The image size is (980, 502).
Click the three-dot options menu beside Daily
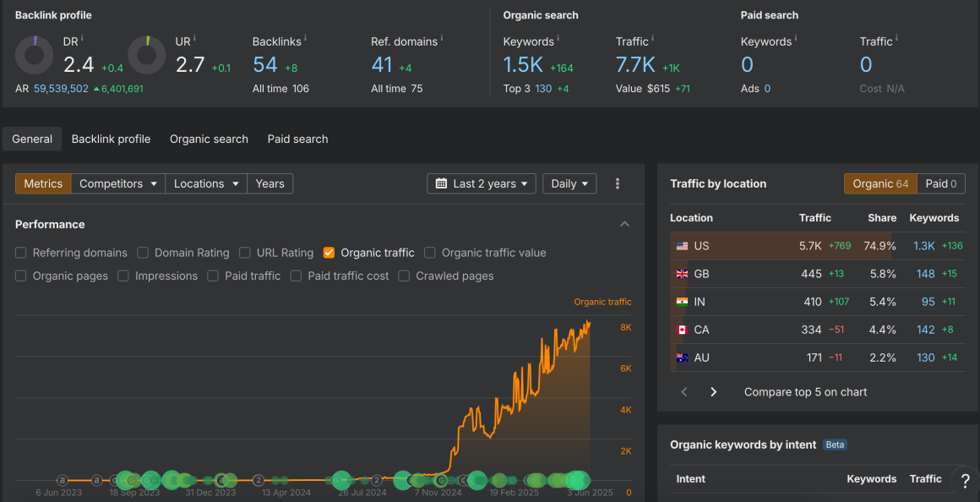coord(618,183)
